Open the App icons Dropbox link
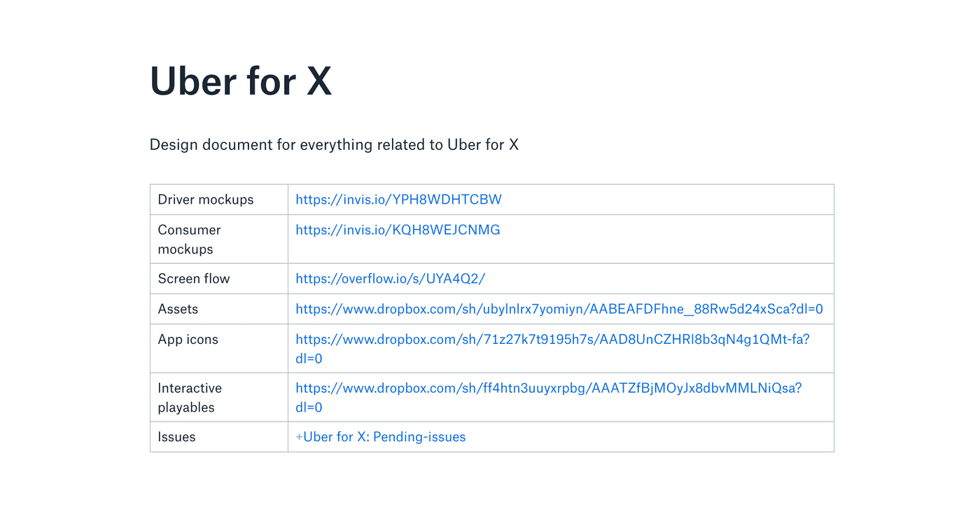The image size is (980, 507). tap(552, 340)
